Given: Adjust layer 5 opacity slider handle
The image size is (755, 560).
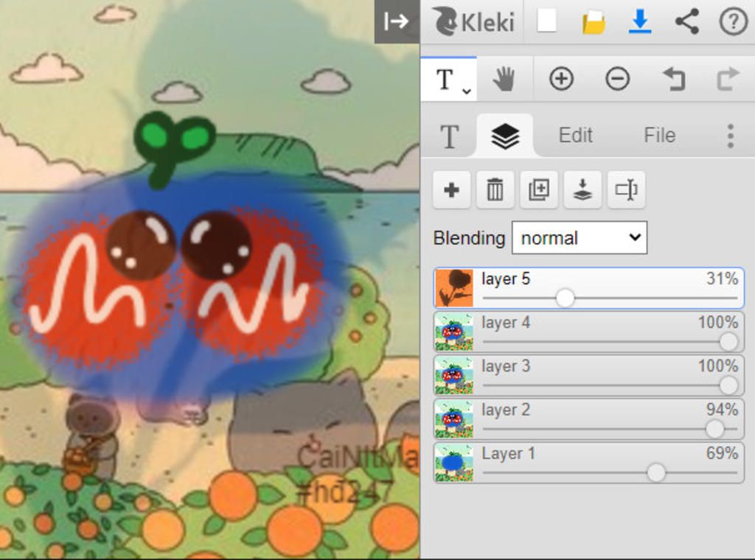Looking at the screenshot, I should (x=565, y=298).
